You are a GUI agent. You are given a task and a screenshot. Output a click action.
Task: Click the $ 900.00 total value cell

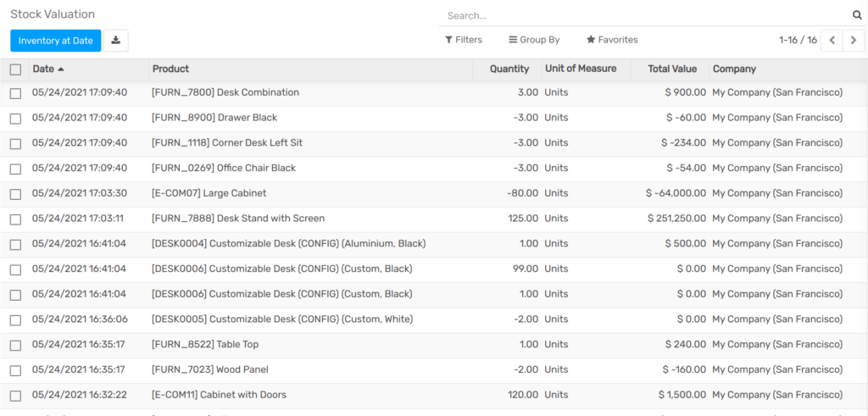(685, 92)
